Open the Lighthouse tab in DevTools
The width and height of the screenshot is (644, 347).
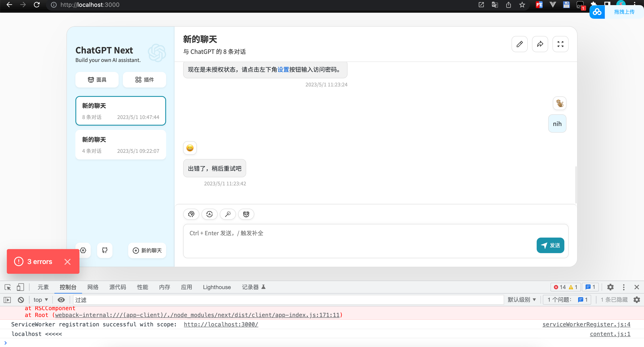click(217, 287)
